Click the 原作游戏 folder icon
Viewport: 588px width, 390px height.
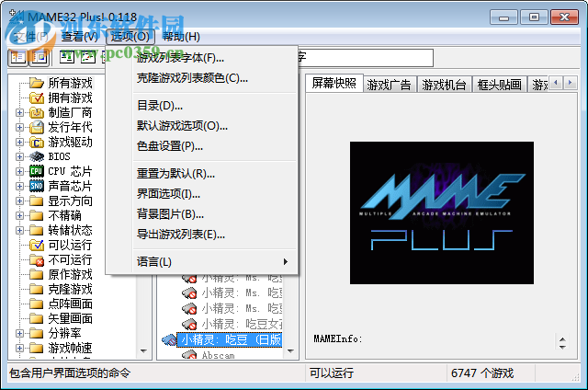coord(37,274)
